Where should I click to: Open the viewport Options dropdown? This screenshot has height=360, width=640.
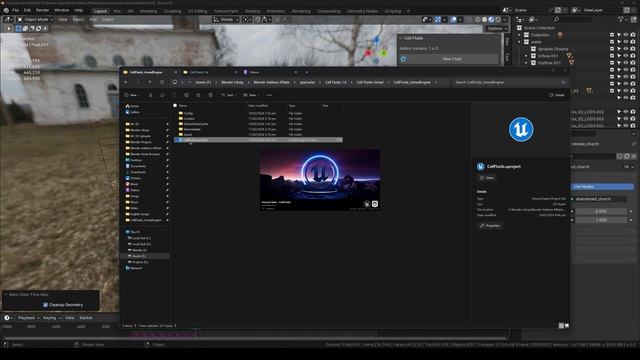point(497,29)
